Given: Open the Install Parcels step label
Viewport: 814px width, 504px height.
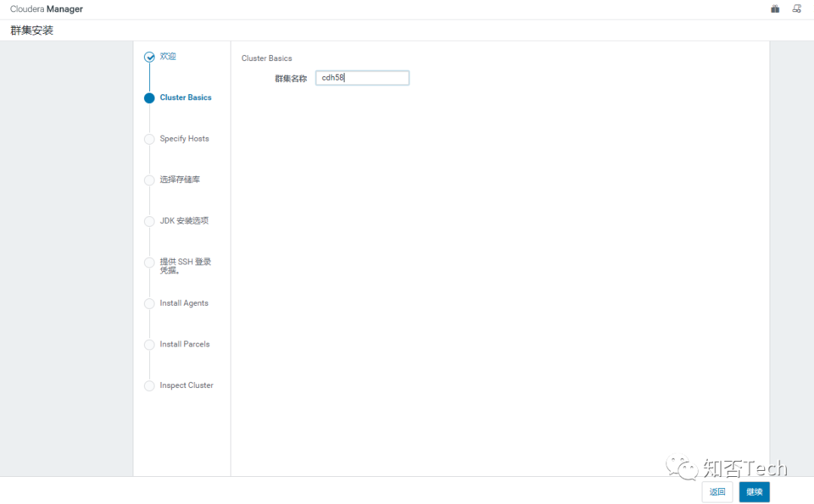Looking at the screenshot, I should (x=185, y=344).
